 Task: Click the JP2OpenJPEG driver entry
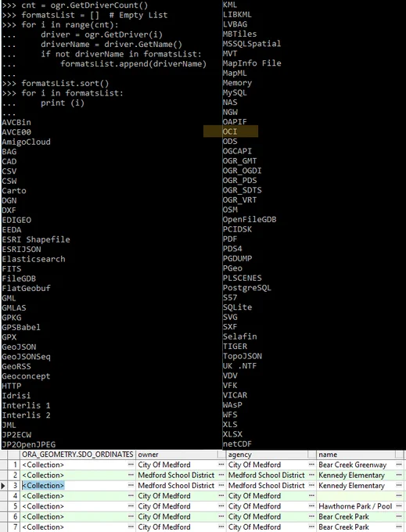(28, 444)
